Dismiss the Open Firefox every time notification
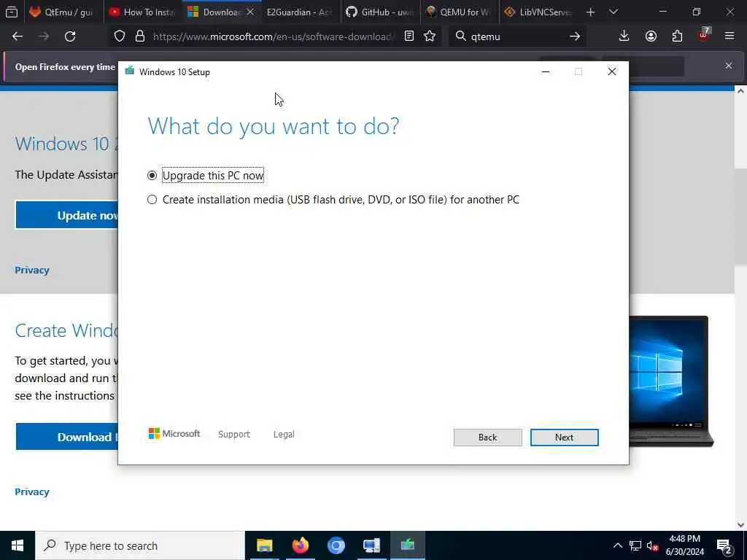This screenshot has height=560, width=747. tap(729, 66)
